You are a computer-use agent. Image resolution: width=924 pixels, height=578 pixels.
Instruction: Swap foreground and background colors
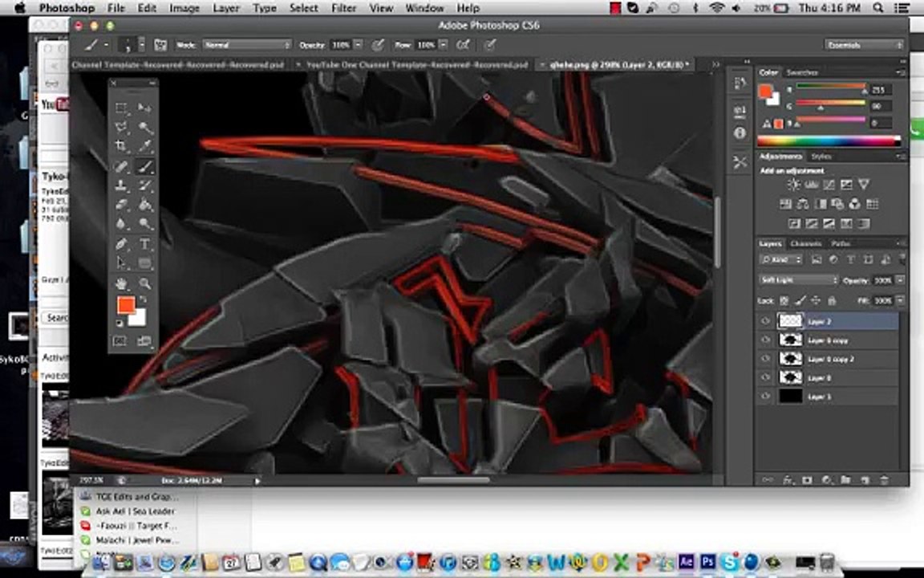click(x=143, y=299)
